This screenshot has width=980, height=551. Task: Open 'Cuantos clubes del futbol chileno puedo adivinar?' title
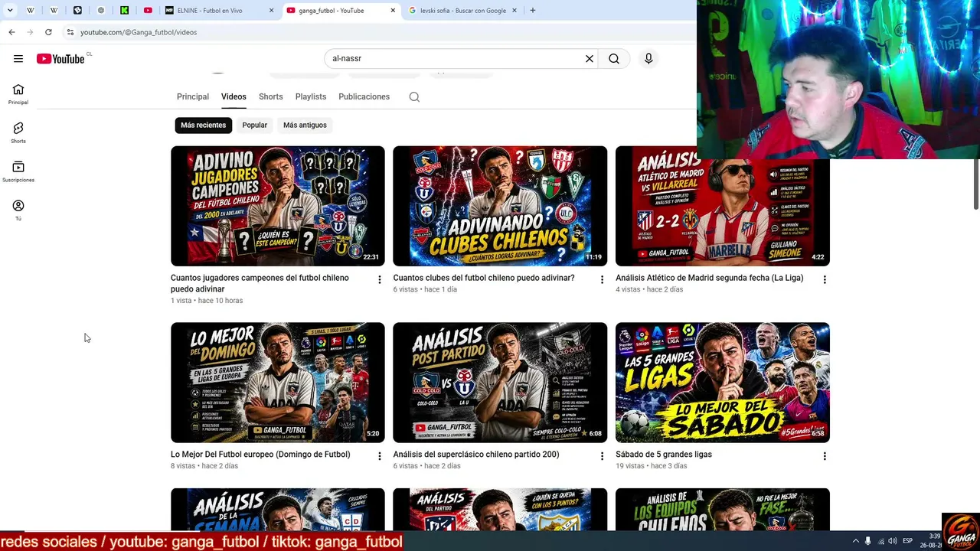click(484, 278)
